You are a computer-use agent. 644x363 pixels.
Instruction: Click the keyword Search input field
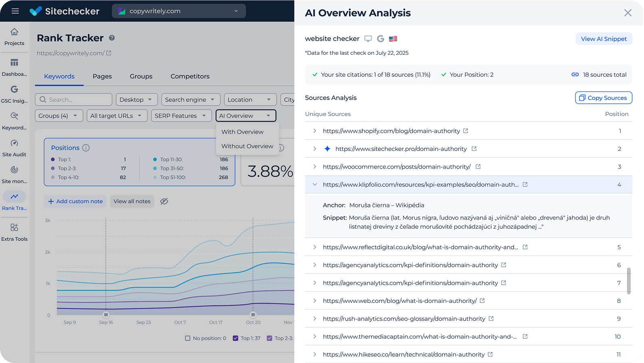(74, 100)
